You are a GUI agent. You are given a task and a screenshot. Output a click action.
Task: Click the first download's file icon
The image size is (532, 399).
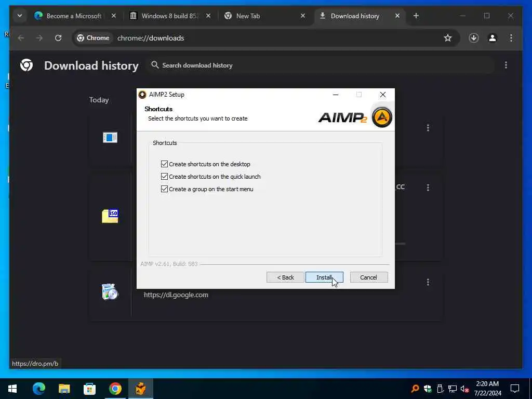[x=110, y=137]
